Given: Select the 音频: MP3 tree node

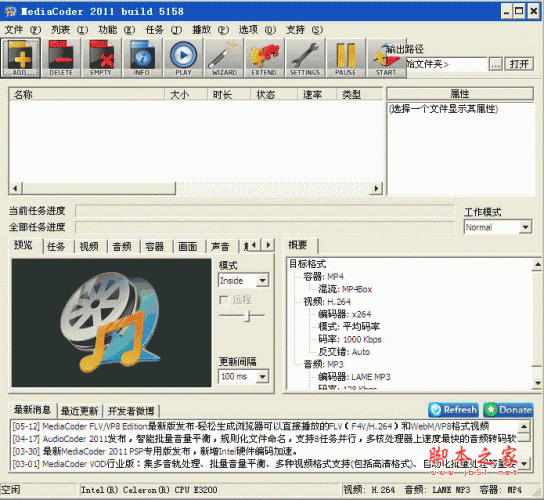Looking at the screenshot, I should coord(323,364).
